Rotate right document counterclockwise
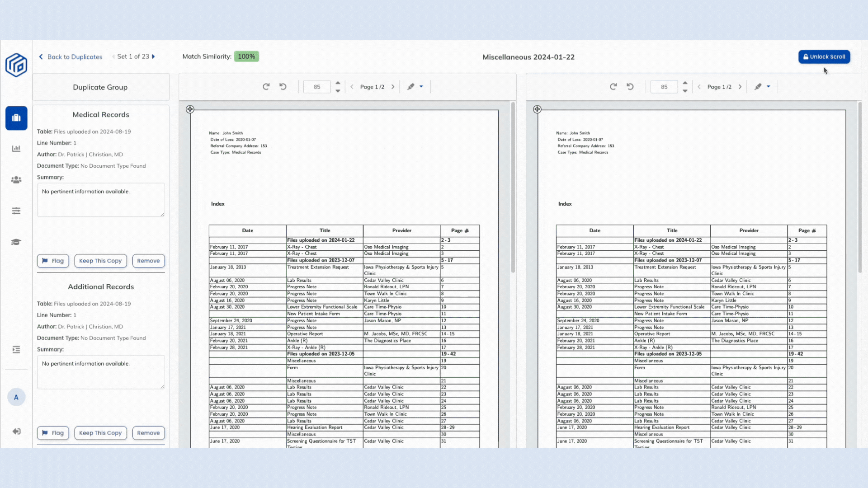Screen dimensions: 868x488 (630, 87)
